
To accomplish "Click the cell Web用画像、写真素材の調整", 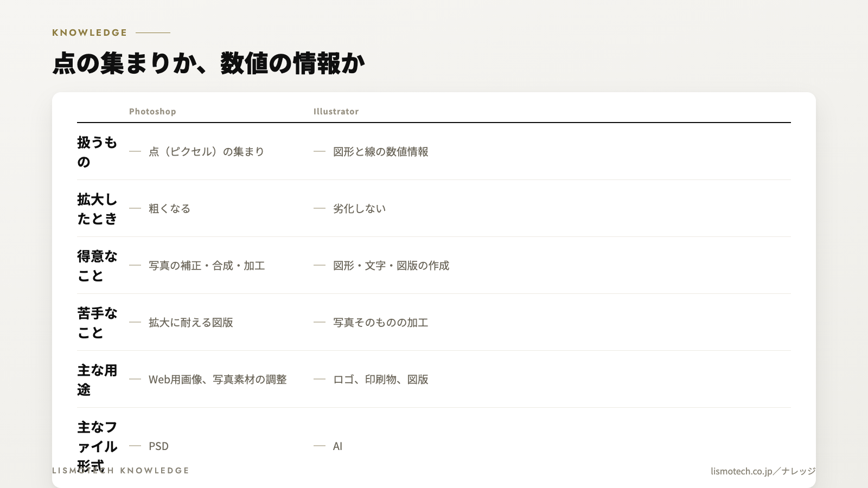I will (217, 380).
